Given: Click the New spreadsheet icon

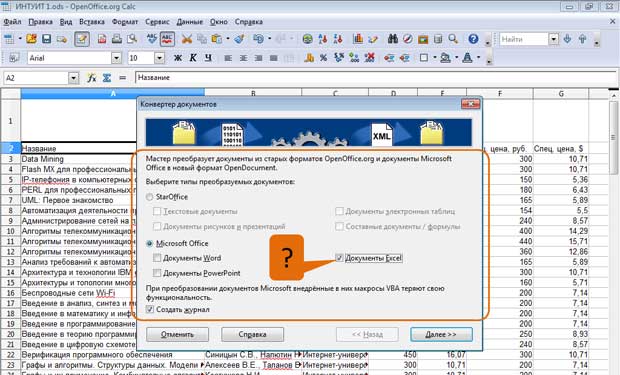Looking at the screenshot, I should [x=9, y=39].
